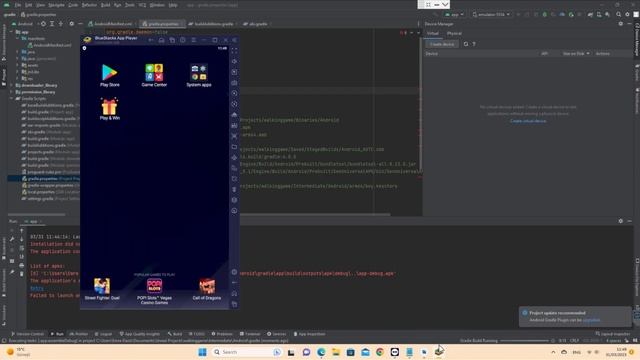Click BlueStacks sidebar settings gear icon

[x=234, y=272]
